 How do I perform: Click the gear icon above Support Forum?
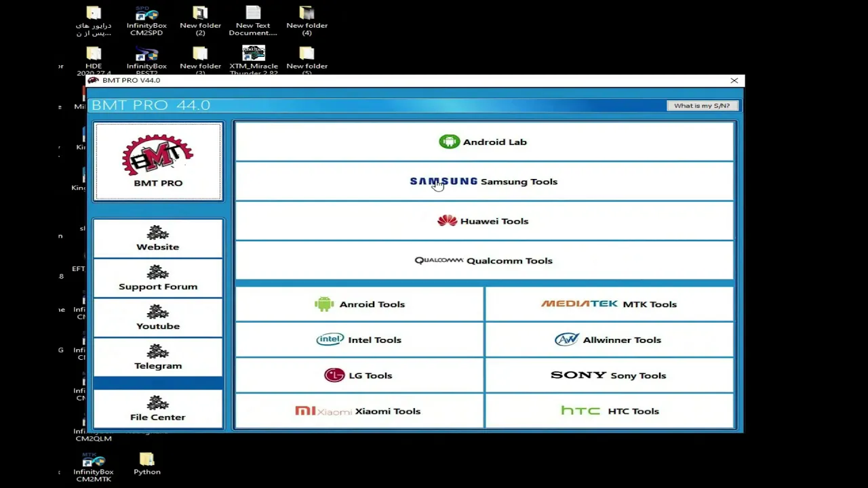[x=158, y=272]
